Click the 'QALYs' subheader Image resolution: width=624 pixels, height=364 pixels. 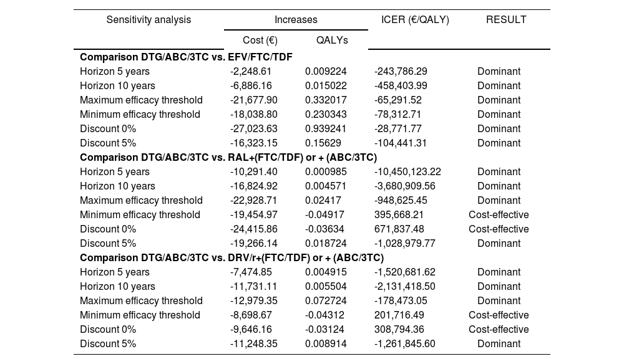tap(332, 41)
